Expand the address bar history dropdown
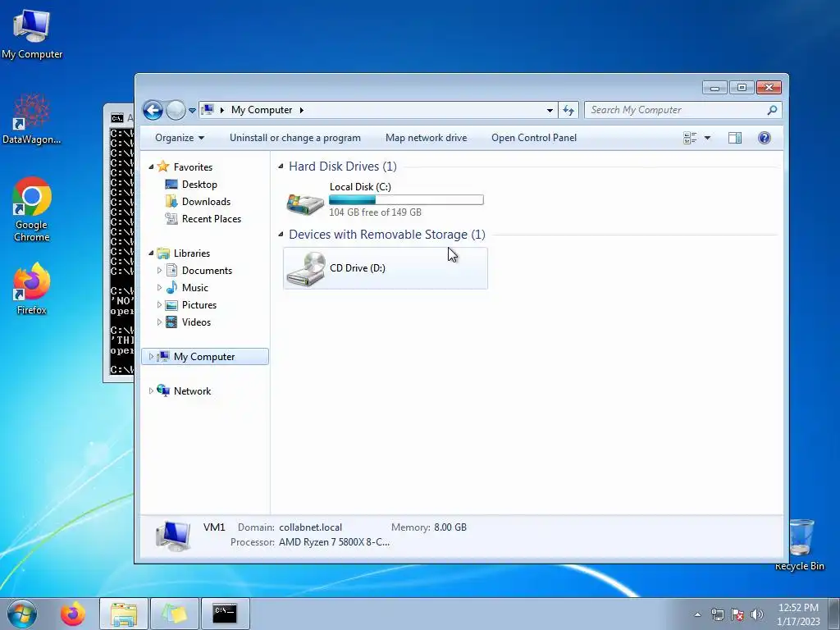The image size is (840, 630). (x=550, y=111)
